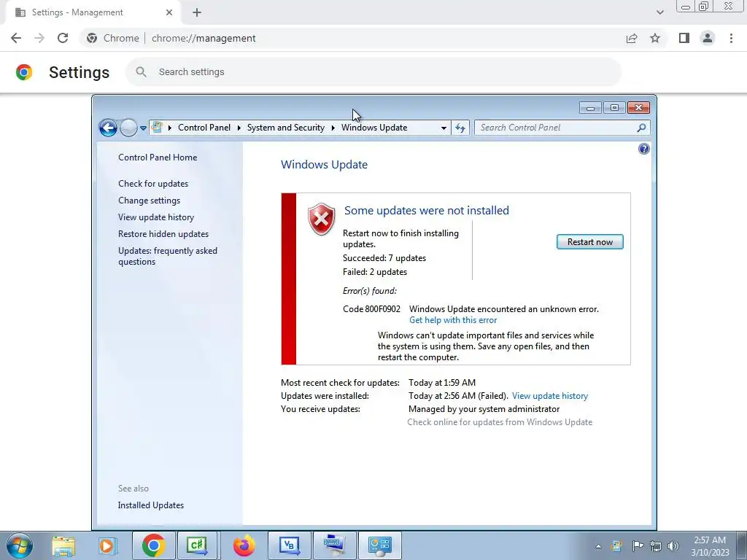The width and height of the screenshot is (747, 560).
Task: Open the Chrome tab search chevron
Action: (659, 12)
